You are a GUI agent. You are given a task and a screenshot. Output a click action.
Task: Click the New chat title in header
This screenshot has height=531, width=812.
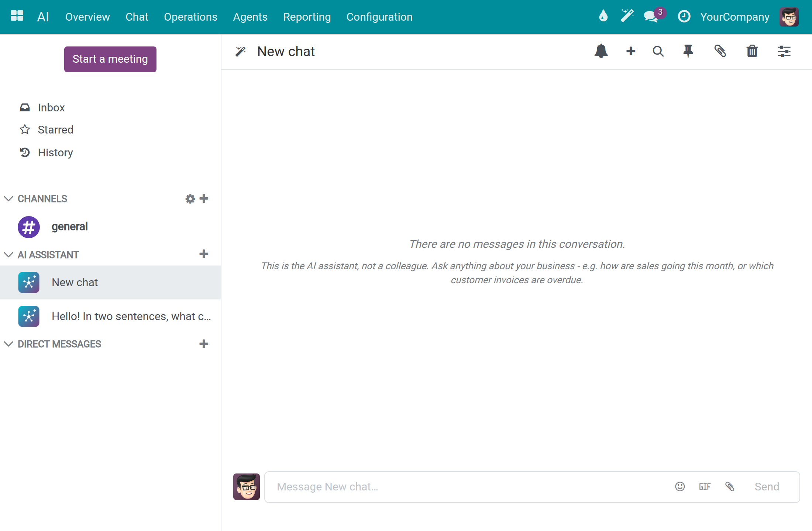click(x=286, y=51)
